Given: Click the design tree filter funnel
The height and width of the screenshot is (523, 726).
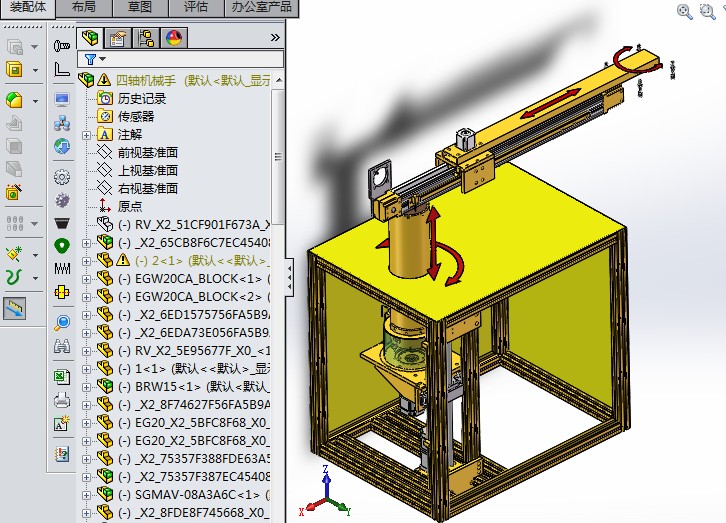Looking at the screenshot, I should click(90, 59).
